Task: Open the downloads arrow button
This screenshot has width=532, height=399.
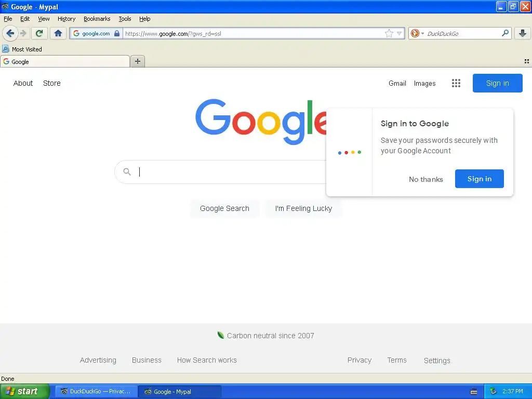Action: click(523, 33)
